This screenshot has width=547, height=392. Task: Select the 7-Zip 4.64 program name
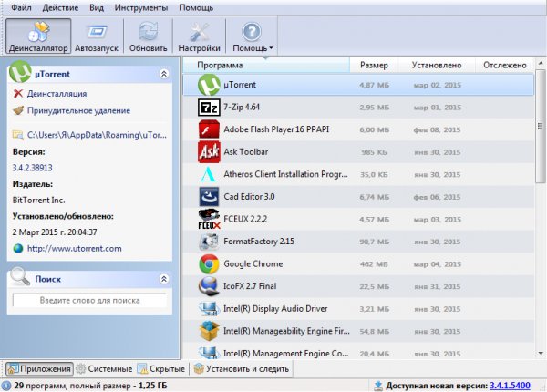pos(242,107)
